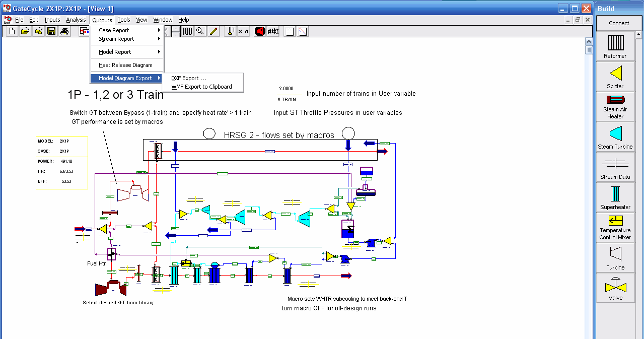Click the table report toolbar icon

[x=290, y=31]
